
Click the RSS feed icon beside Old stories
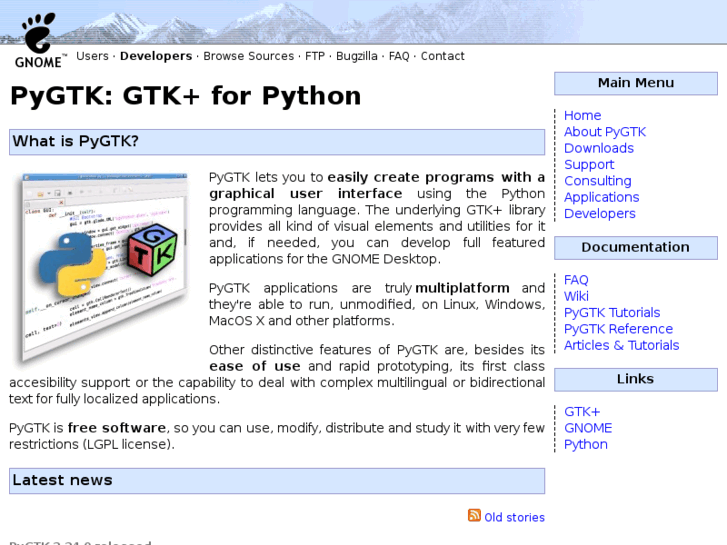click(x=474, y=515)
